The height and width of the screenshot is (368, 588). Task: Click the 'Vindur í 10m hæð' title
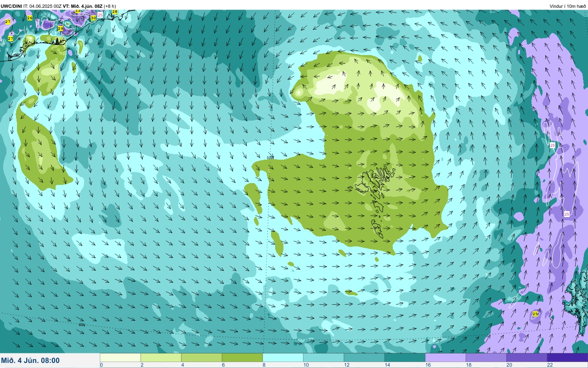coord(568,6)
